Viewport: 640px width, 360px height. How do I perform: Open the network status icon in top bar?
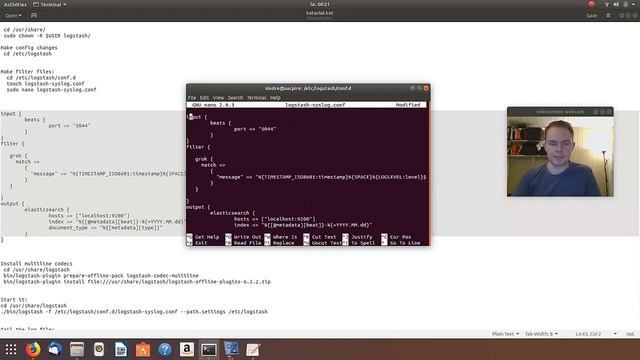tap(607, 4)
